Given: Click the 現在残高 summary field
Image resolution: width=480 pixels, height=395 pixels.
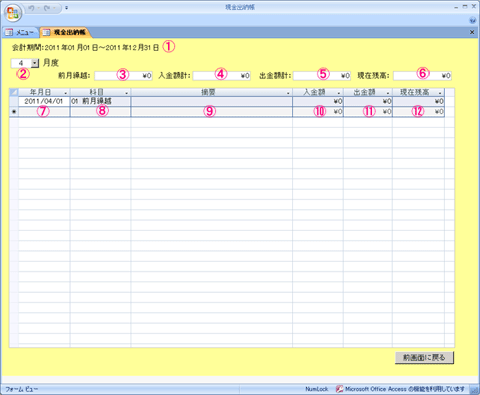Looking at the screenshot, I should [422, 76].
